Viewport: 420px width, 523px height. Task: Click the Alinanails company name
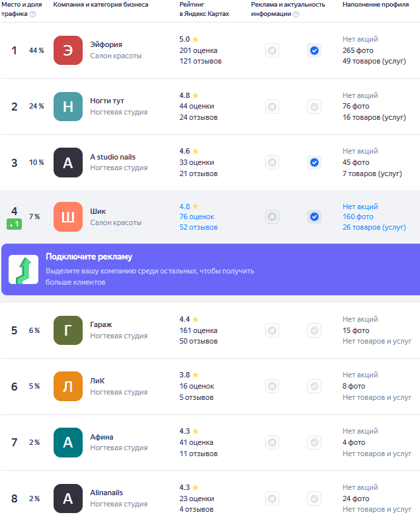106,493
